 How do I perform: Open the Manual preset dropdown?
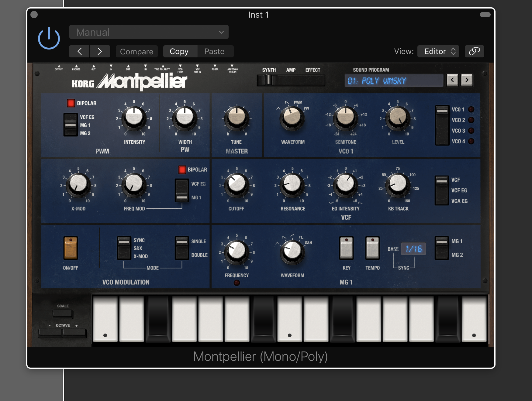point(149,32)
